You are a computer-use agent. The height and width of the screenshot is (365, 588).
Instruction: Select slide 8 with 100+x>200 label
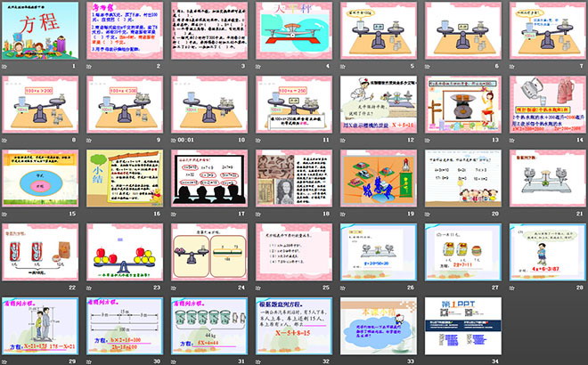(x=40, y=104)
